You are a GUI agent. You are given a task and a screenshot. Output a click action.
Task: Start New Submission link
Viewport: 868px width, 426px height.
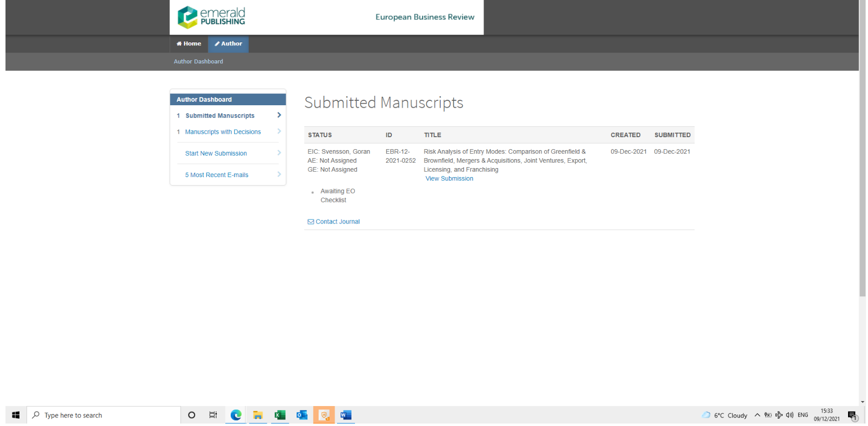[216, 154]
